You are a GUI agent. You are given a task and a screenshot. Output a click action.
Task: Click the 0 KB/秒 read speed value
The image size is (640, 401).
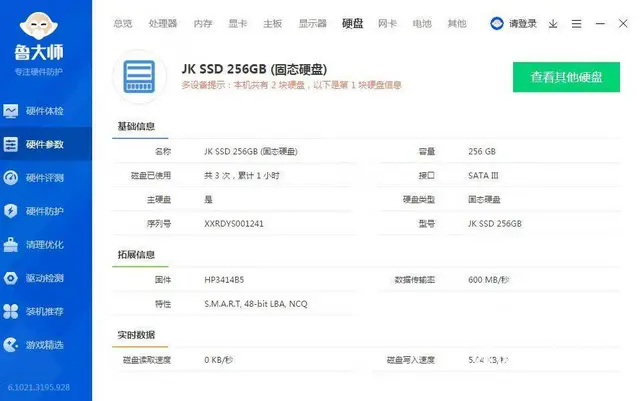[x=218, y=360]
